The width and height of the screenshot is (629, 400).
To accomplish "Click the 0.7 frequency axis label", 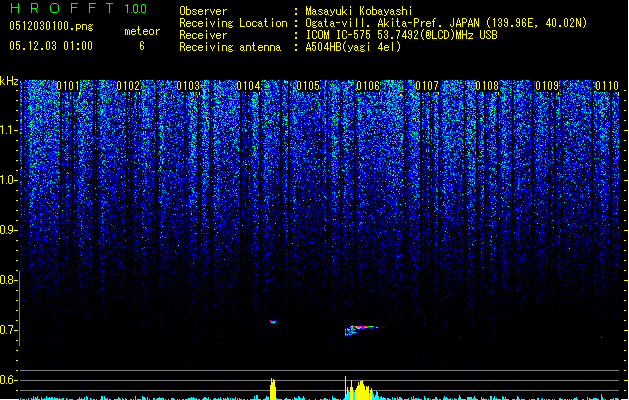I will (9, 330).
